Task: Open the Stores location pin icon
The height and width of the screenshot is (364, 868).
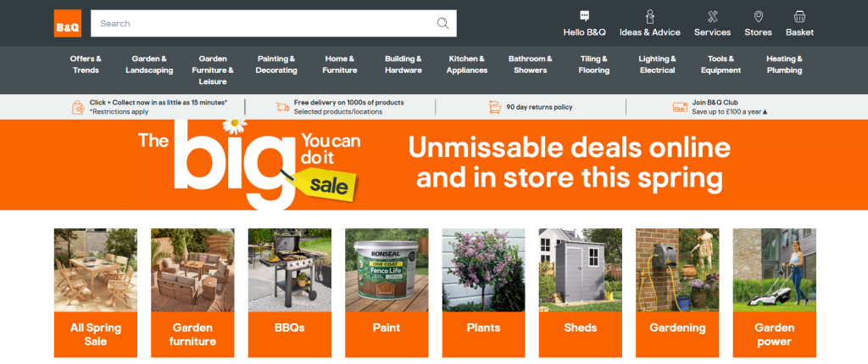Action: coord(759,16)
